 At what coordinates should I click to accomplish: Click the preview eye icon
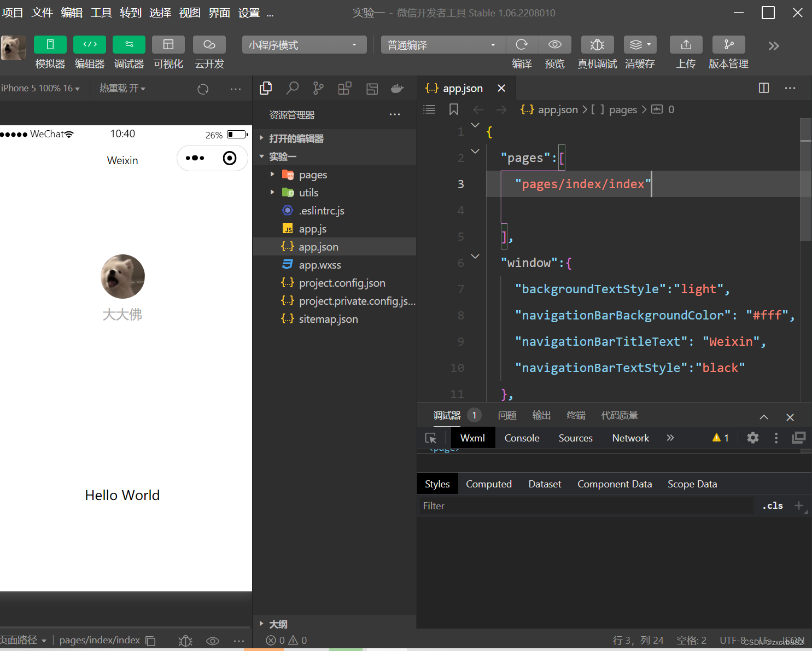pyautogui.click(x=555, y=44)
